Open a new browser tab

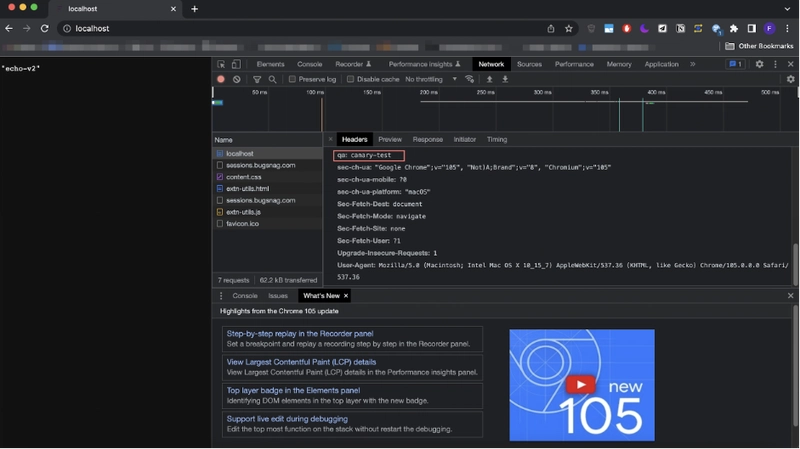point(194,9)
